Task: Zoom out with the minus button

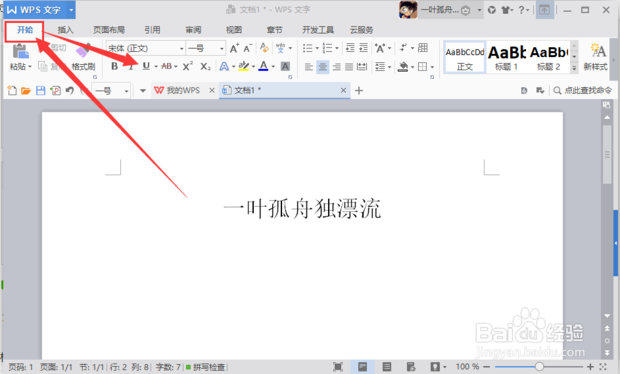Action: click(487, 367)
